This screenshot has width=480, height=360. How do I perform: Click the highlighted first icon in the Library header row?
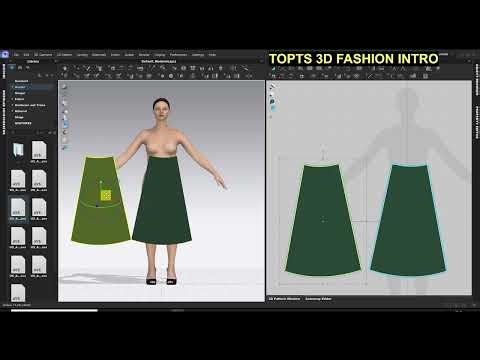pyautogui.click(x=12, y=68)
